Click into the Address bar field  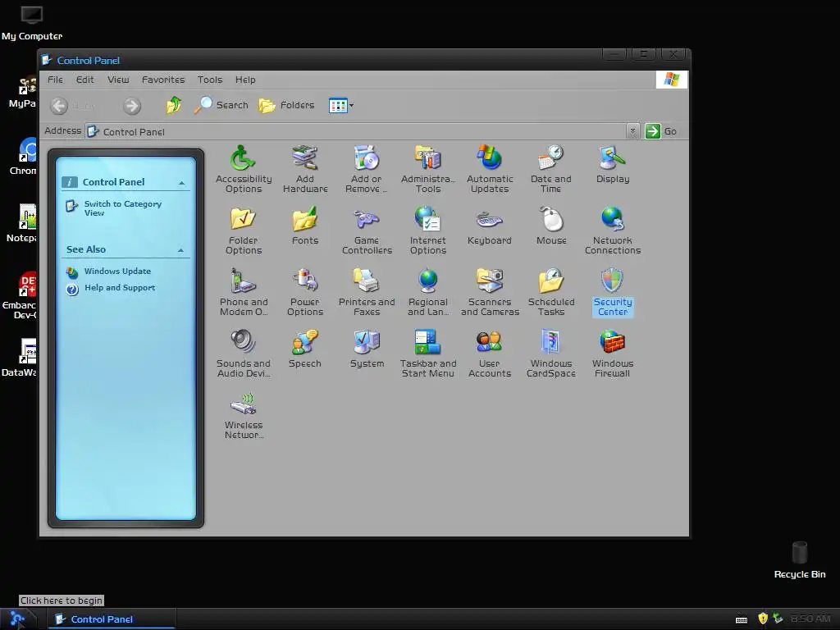[x=356, y=132]
